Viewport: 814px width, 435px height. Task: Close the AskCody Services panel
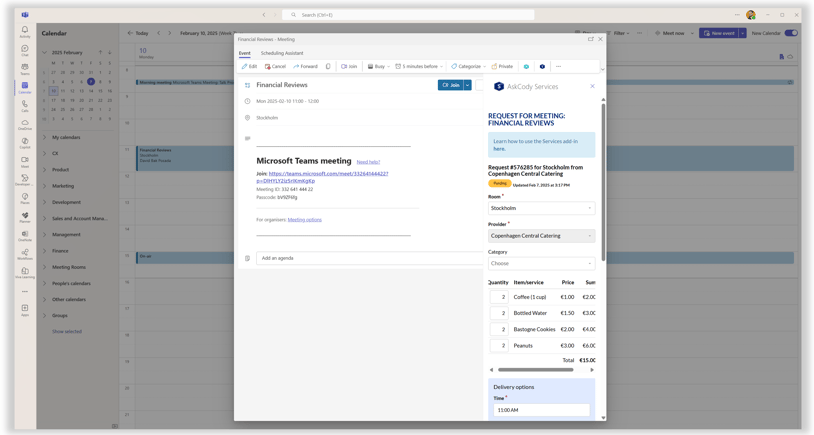(x=592, y=86)
